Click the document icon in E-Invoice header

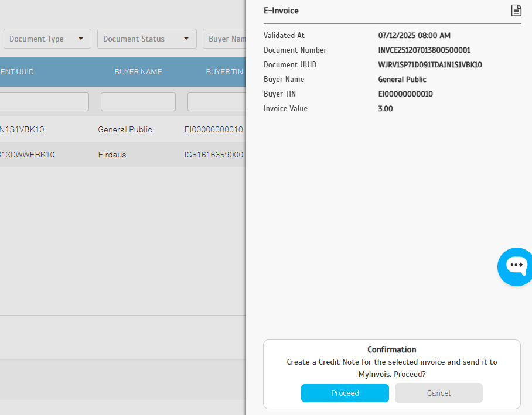point(516,11)
